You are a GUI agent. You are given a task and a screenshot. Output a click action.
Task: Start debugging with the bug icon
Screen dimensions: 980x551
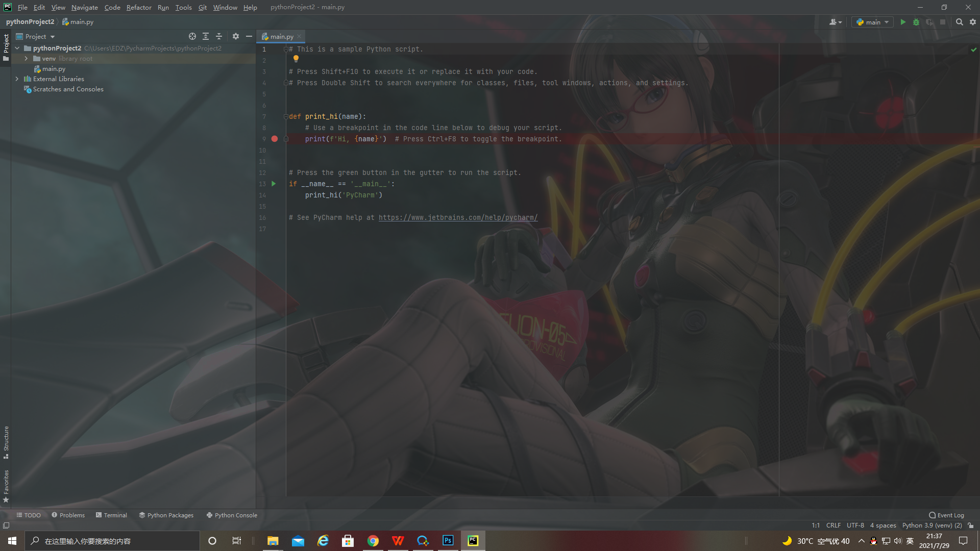[x=916, y=22]
